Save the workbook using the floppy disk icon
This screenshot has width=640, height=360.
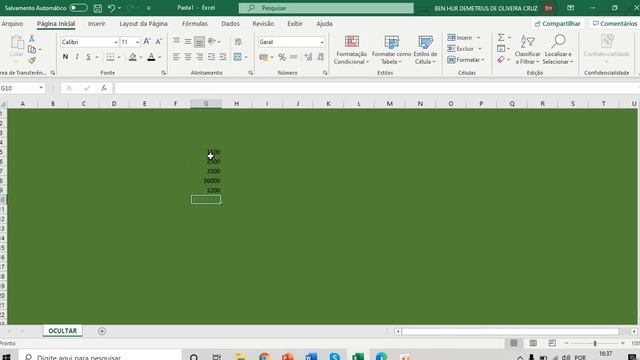point(98,8)
